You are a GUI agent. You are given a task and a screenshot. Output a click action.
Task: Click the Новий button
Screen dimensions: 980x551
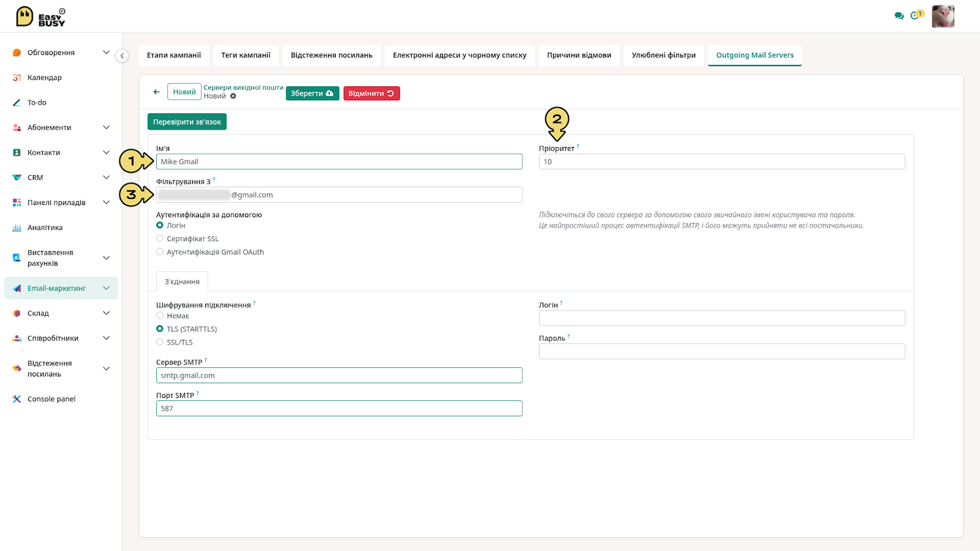click(x=184, y=92)
